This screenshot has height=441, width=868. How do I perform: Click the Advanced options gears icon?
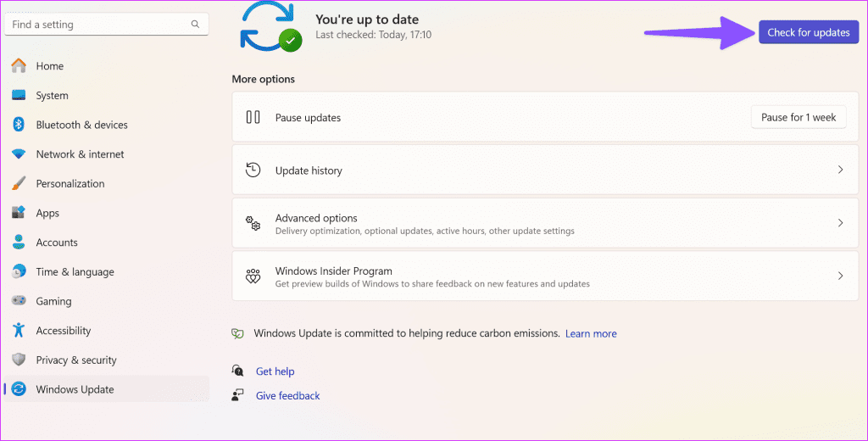coord(253,223)
